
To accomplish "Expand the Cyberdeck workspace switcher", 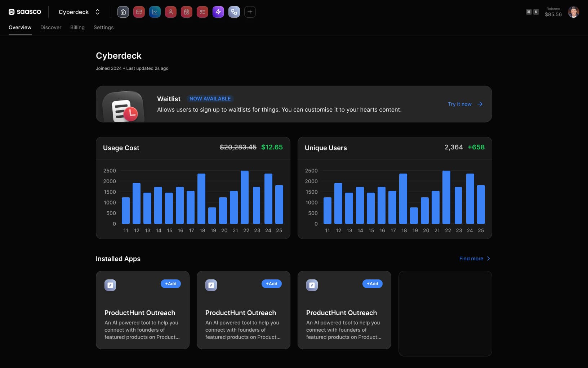I will click(x=79, y=12).
